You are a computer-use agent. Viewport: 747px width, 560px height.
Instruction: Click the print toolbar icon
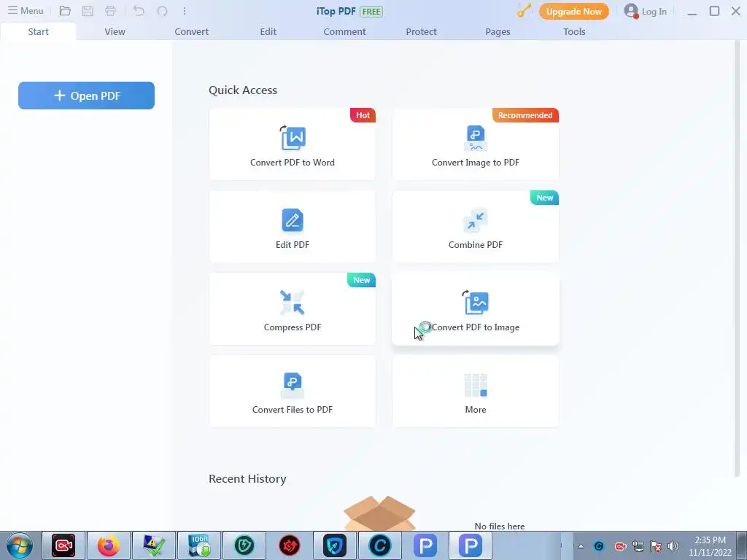[x=111, y=11]
